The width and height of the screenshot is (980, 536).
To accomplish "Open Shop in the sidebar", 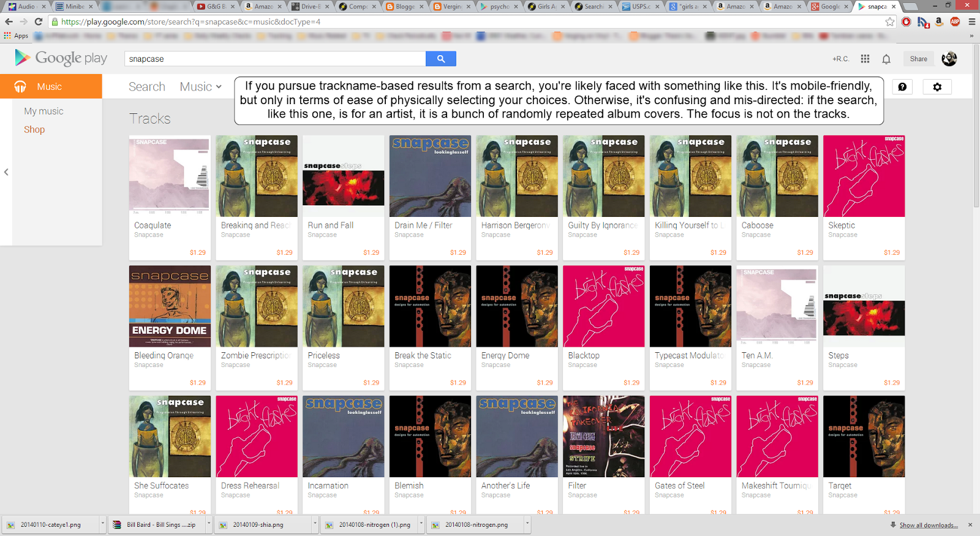I will click(x=34, y=129).
